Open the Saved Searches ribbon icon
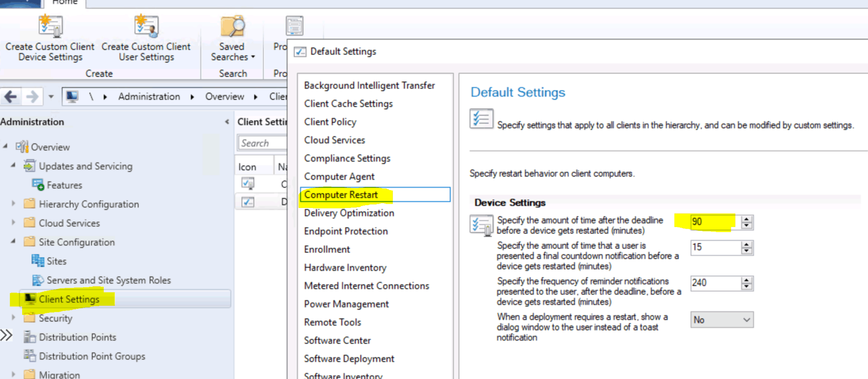The height and width of the screenshot is (379, 868). point(232,27)
